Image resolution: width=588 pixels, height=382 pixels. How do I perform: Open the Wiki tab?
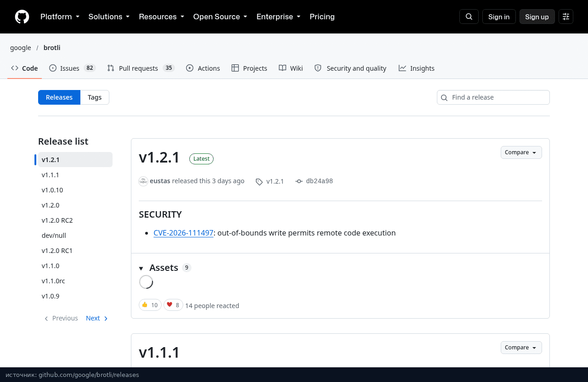[x=291, y=68]
